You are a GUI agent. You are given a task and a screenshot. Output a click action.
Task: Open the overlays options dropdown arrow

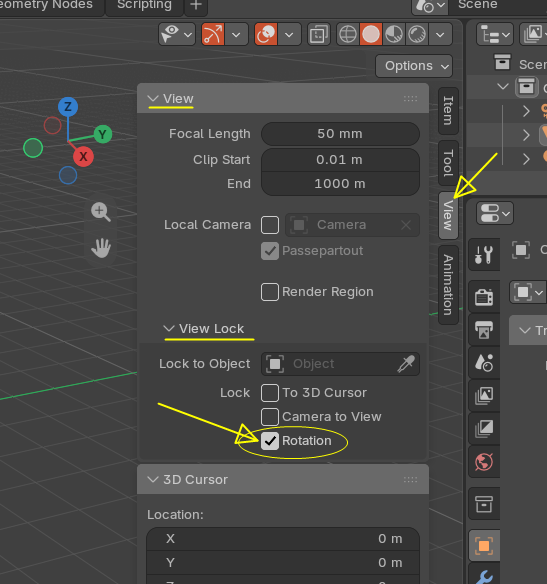(x=289, y=34)
